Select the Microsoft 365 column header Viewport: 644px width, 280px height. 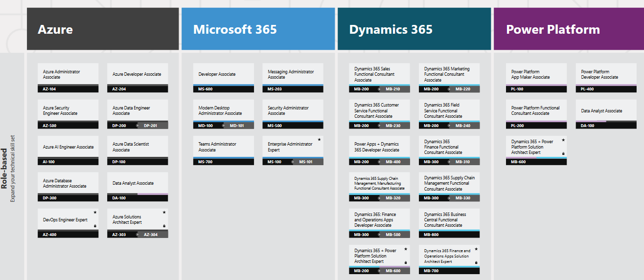[258, 29]
